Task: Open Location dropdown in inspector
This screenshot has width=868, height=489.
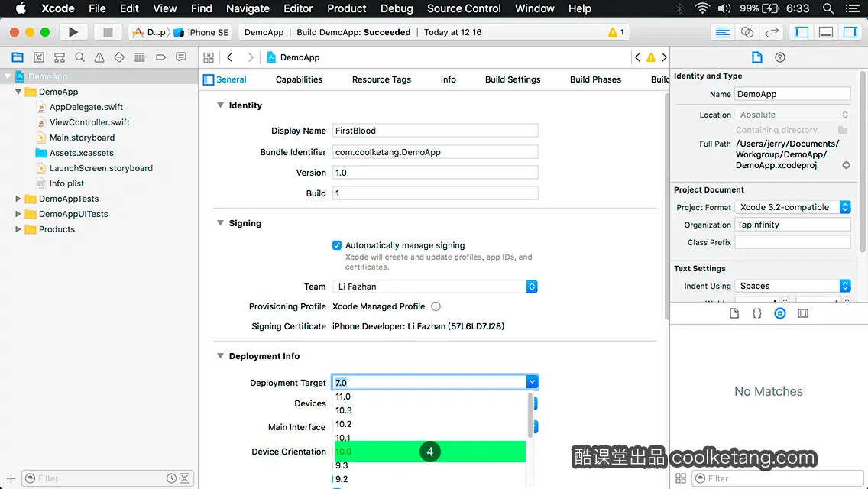Action: [x=792, y=115]
